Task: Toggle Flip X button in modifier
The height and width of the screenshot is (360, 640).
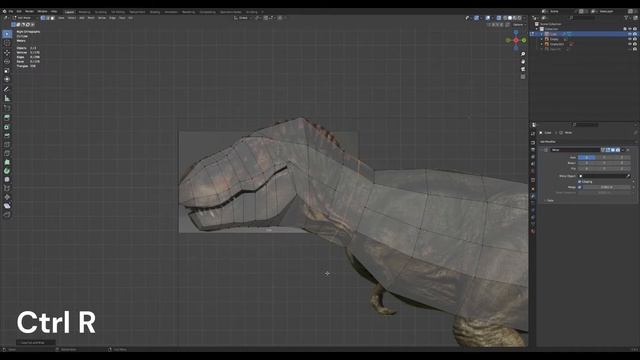Action: point(587,168)
